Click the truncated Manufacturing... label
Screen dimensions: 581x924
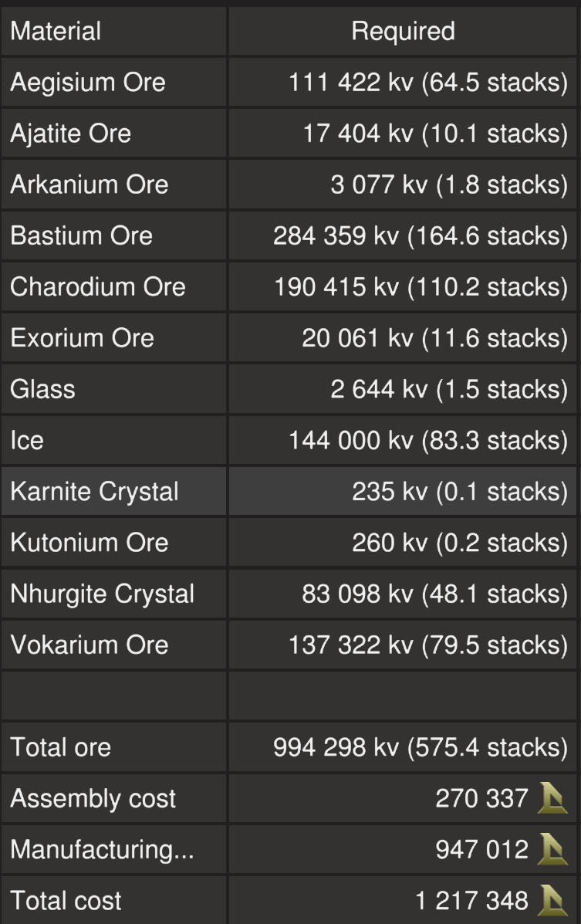[102, 849]
